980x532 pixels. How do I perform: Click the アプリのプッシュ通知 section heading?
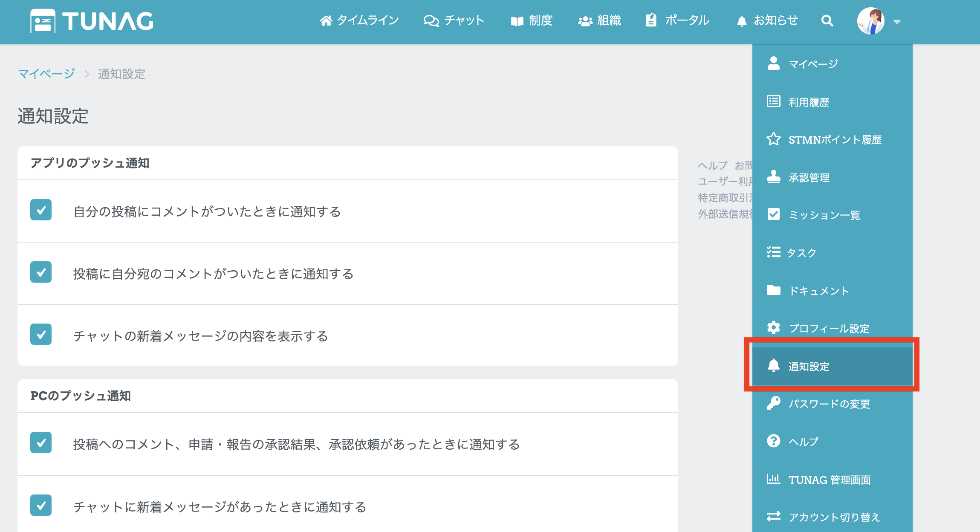coord(90,163)
